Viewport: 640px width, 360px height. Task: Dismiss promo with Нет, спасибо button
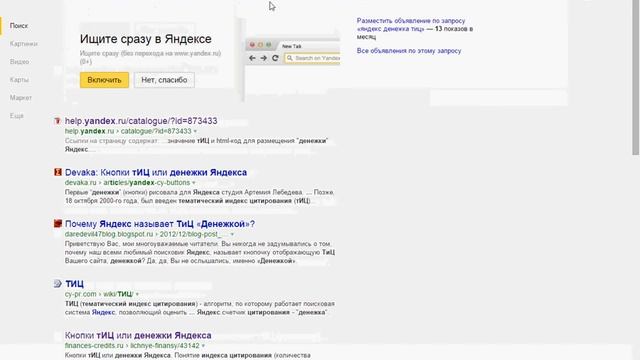(164, 80)
